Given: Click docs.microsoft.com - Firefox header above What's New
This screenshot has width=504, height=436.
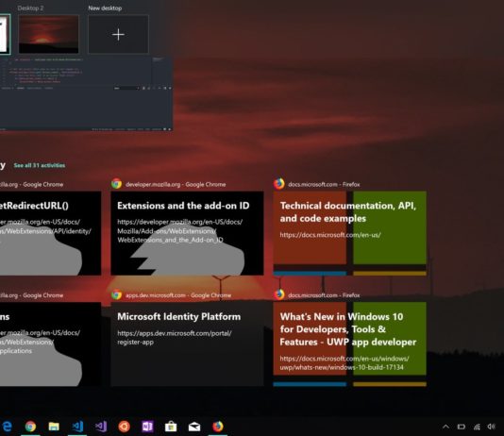Looking at the screenshot, I should click(324, 295).
